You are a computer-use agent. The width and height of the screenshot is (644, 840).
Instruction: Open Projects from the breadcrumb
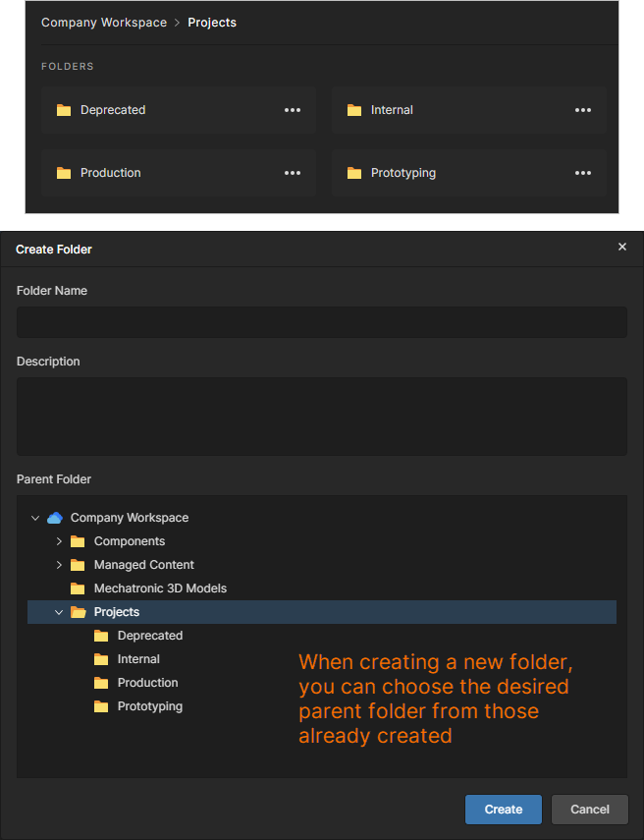coord(212,22)
